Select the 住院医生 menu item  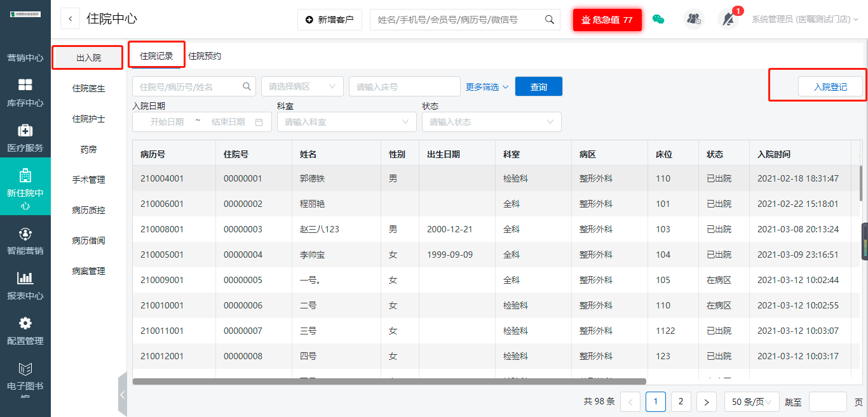tap(88, 88)
